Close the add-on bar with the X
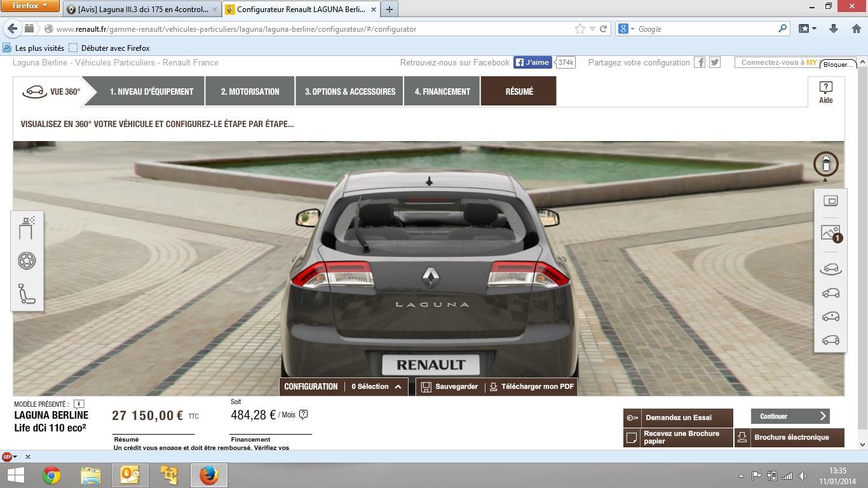Viewport: 868px width, 488px height. (x=27, y=456)
